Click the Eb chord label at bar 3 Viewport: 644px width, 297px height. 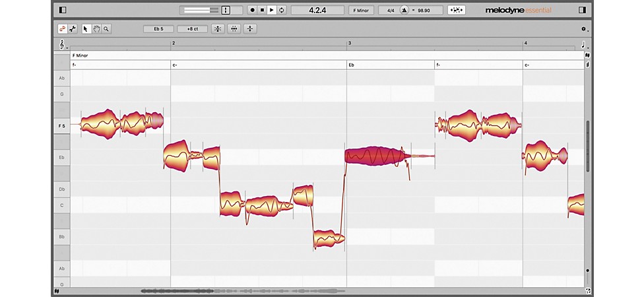(351, 65)
